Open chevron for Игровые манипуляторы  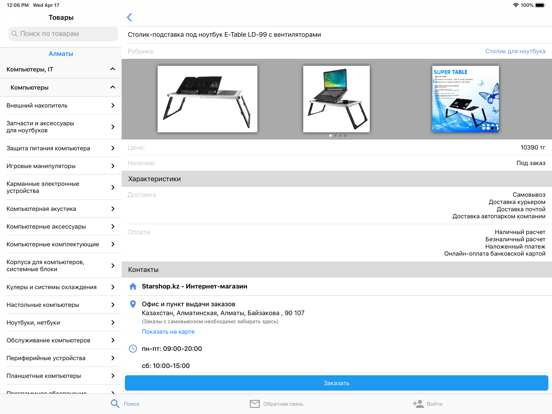113,166
